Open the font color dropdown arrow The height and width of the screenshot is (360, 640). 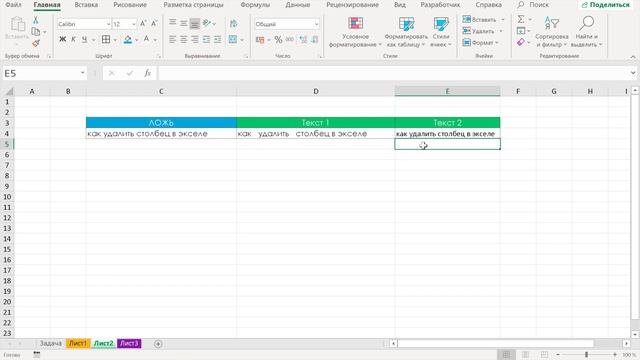point(155,40)
